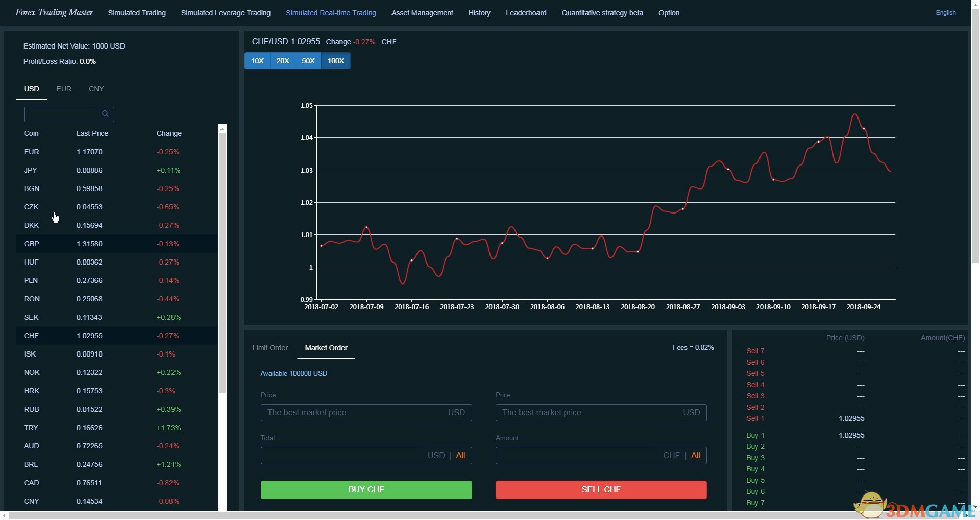Click the coin list vertical scrollbar

click(x=222, y=263)
